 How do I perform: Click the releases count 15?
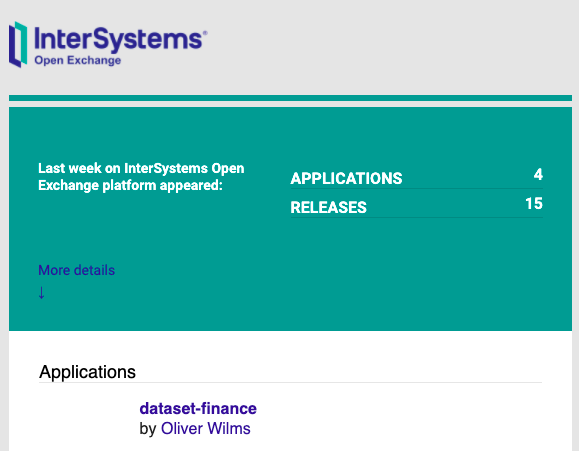534,203
